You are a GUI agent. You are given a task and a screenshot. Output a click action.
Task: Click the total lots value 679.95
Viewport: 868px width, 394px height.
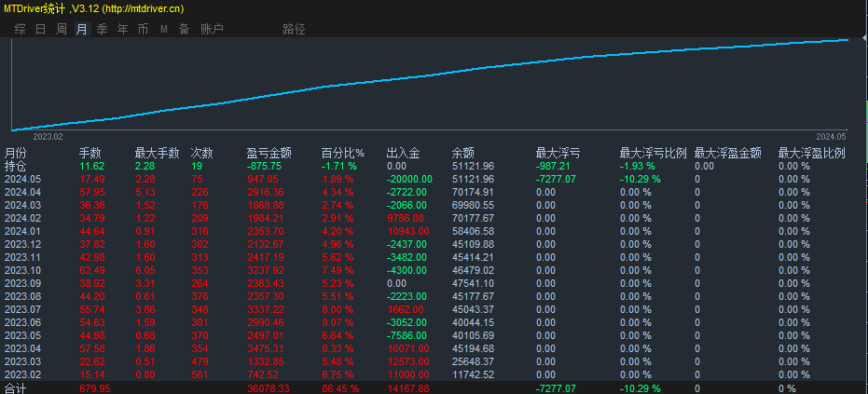click(x=95, y=388)
